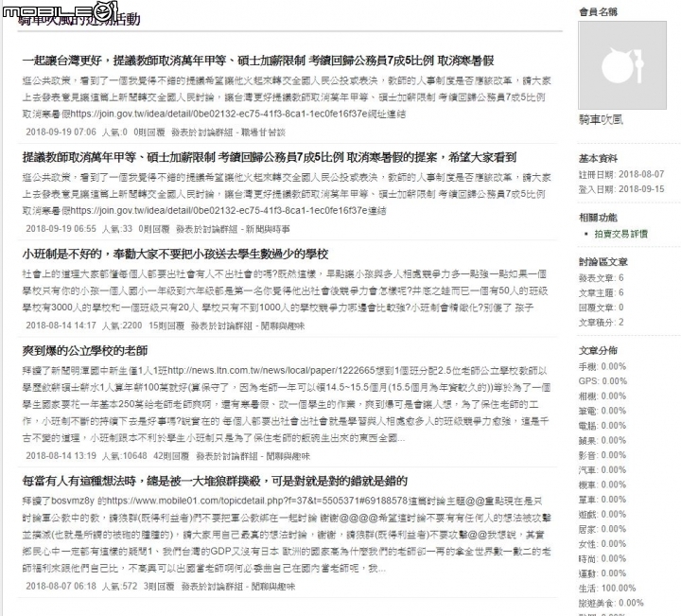Click 文章積分: 2 statistic
This screenshot has width=681, height=616.
tap(601, 322)
